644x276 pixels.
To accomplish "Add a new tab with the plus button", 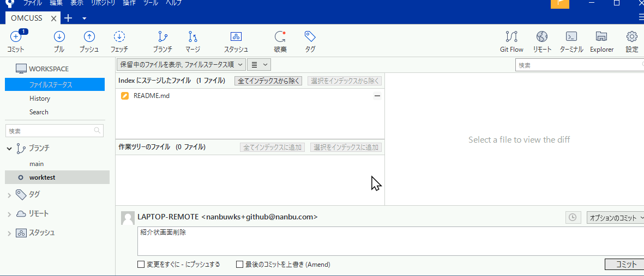I will coord(68,18).
